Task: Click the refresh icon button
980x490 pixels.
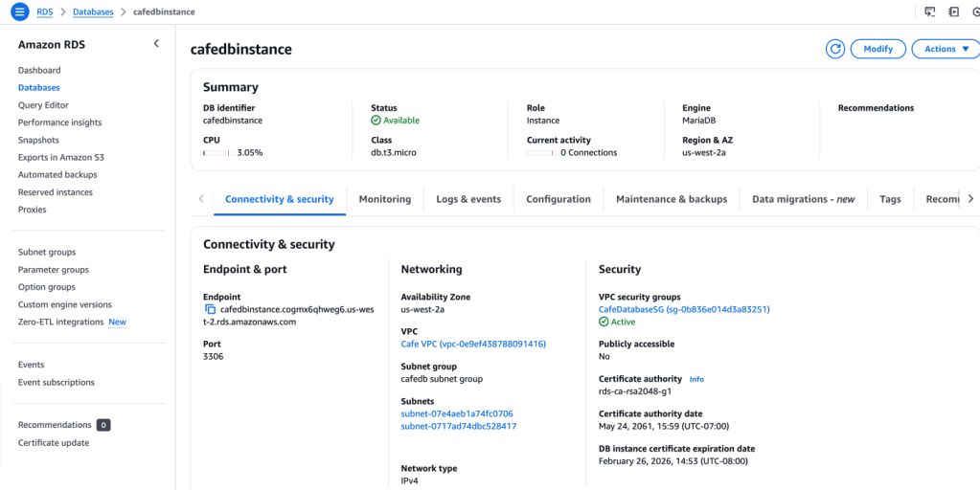Action: (x=835, y=49)
